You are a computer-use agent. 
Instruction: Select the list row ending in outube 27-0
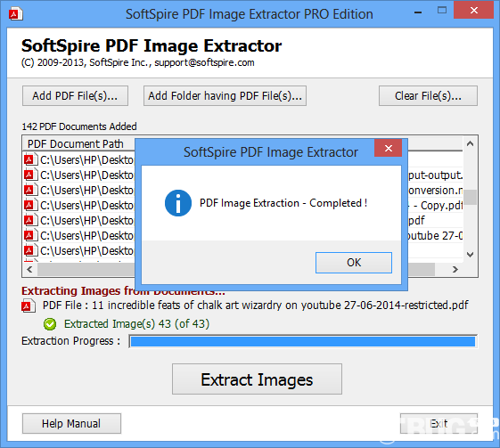pyautogui.click(x=243, y=236)
